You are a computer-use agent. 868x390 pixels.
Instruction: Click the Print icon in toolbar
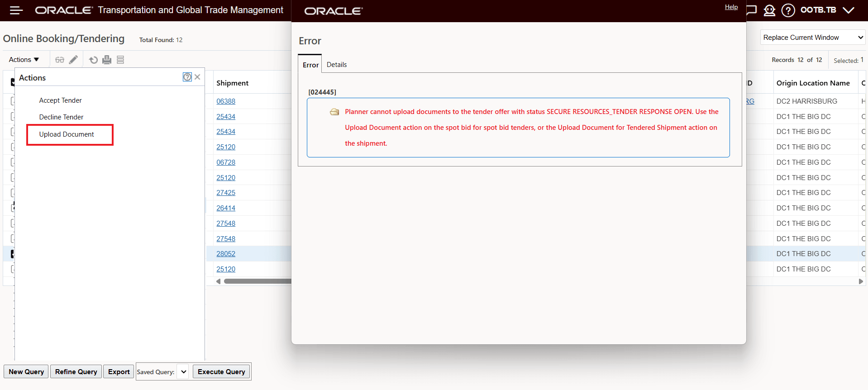click(x=107, y=60)
